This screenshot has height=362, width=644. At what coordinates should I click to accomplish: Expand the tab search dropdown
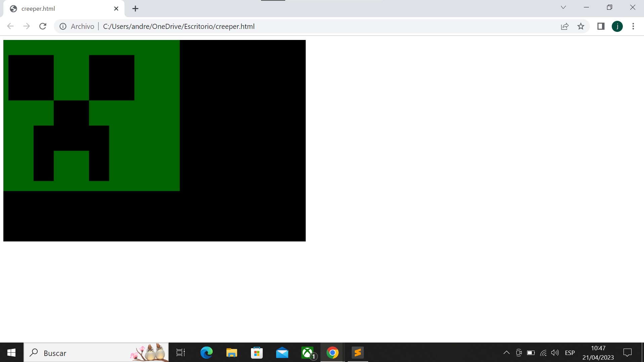563,7
